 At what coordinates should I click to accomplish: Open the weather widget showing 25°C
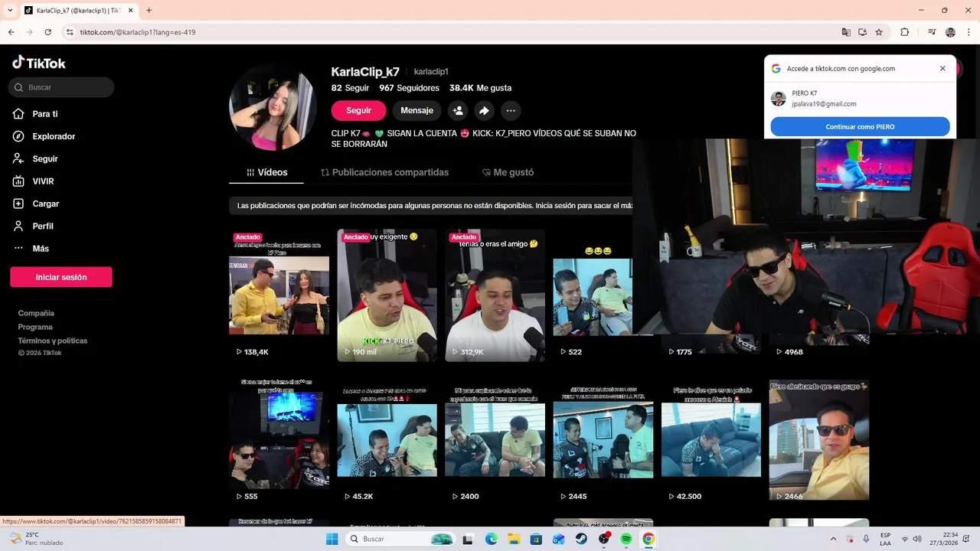[37, 539]
